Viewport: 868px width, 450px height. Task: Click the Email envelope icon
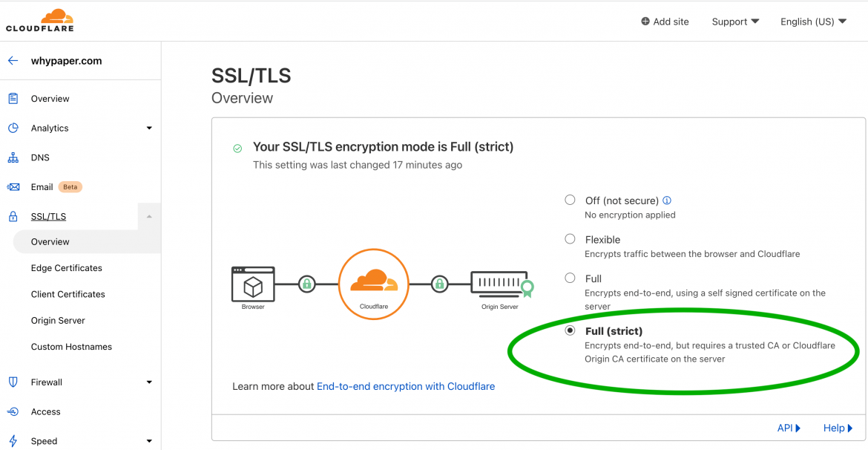pos(15,186)
